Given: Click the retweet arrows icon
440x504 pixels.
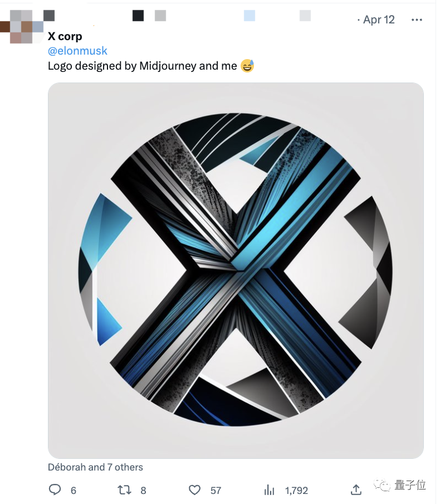Looking at the screenshot, I should pos(125,490).
